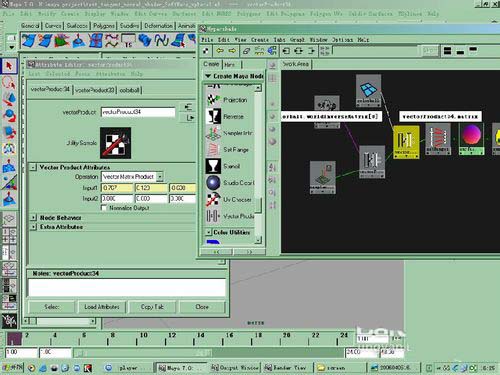
Task: Open Hypershade Tabs menu
Action: click(x=279, y=40)
